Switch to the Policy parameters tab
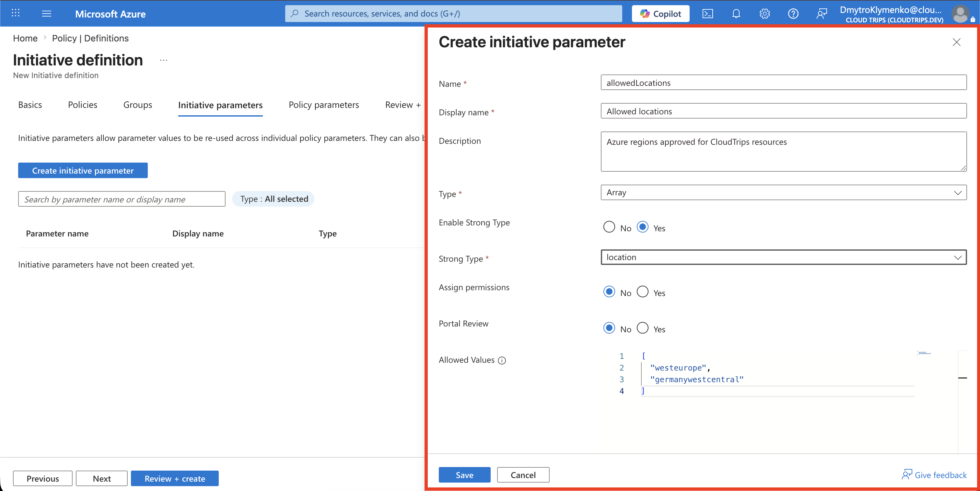Viewport: 980px width, 491px height. 324,105
